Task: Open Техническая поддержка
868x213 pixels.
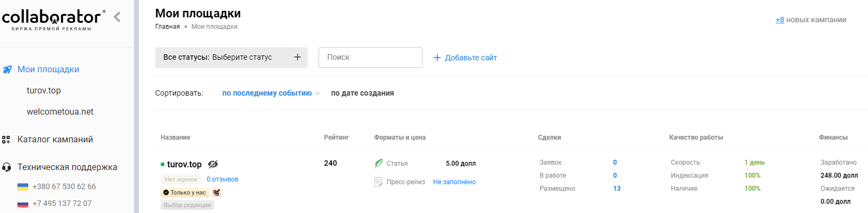Action: pos(67,167)
